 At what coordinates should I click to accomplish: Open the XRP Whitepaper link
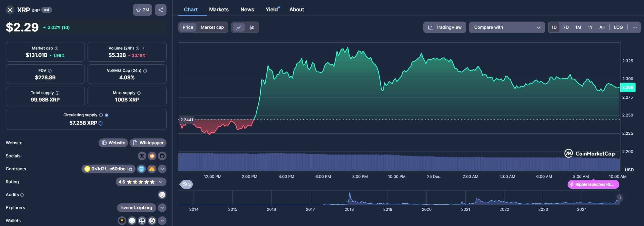pos(148,143)
